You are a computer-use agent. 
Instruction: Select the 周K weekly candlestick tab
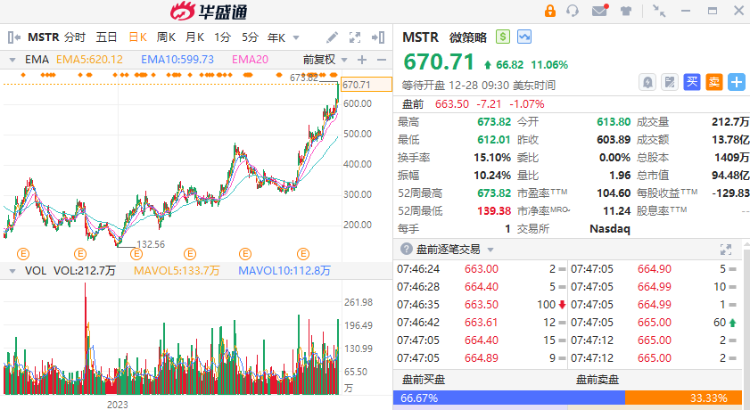click(x=166, y=37)
